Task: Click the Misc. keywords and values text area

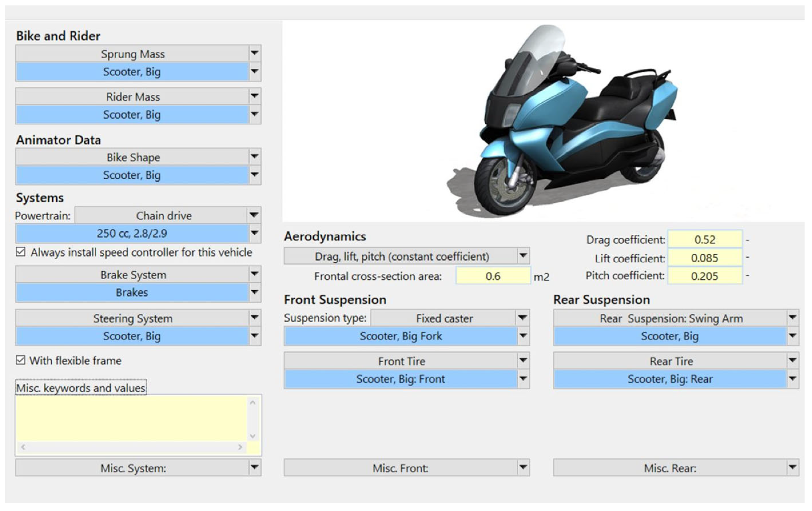Action: (132, 418)
